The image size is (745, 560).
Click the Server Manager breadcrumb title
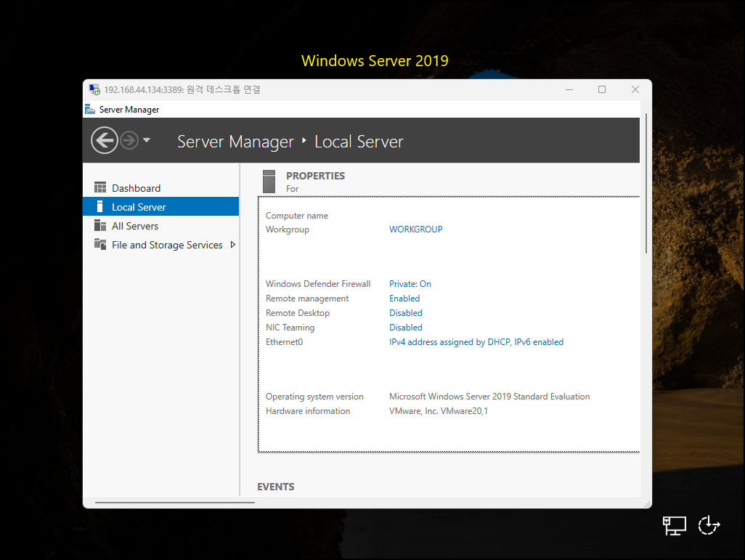tap(236, 142)
